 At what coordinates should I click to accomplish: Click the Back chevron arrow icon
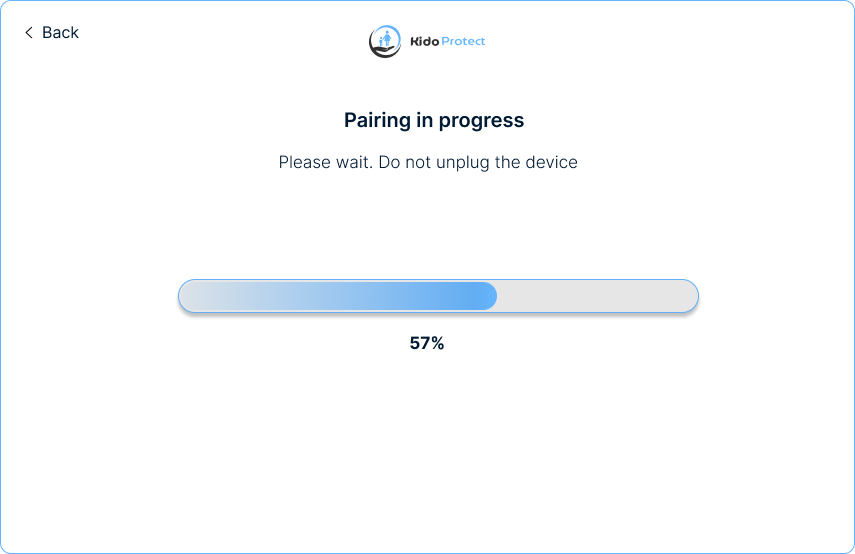pyautogui.click(x=29, y=33)
